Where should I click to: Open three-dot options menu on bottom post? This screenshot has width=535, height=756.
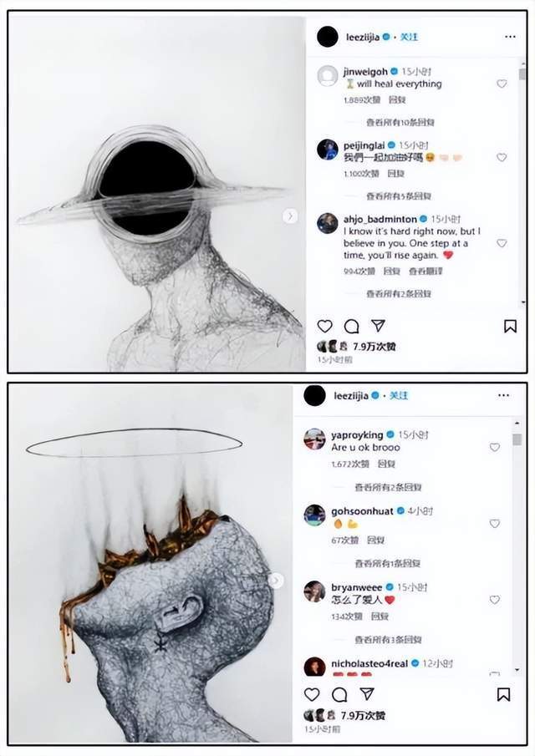pos(503,395)
